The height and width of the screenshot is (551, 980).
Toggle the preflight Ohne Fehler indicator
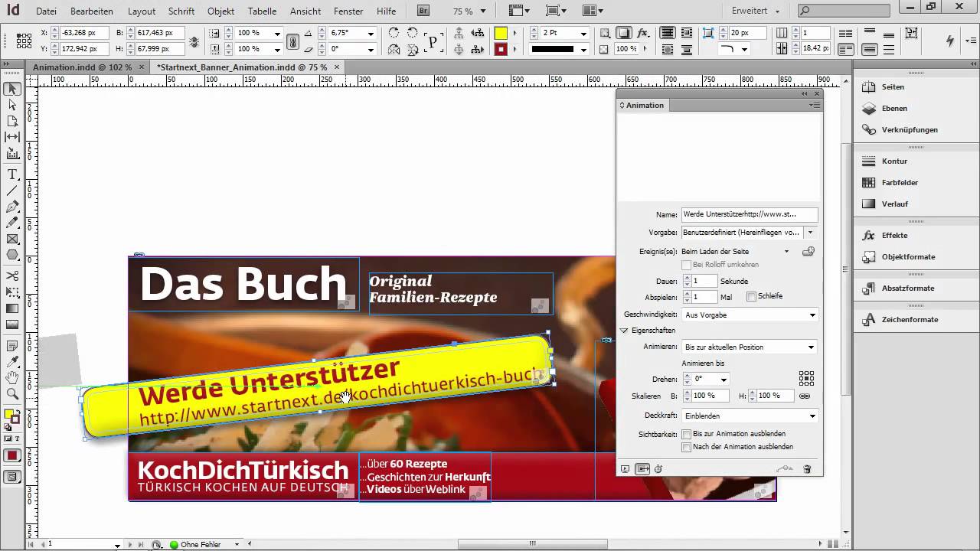[x=195, y=544]
